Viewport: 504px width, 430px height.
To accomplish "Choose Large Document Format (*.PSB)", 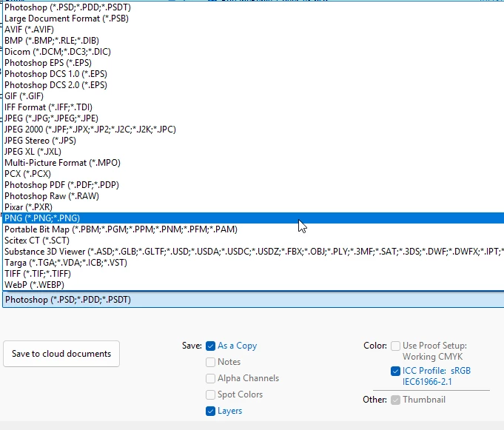I will tap(253, 19).
